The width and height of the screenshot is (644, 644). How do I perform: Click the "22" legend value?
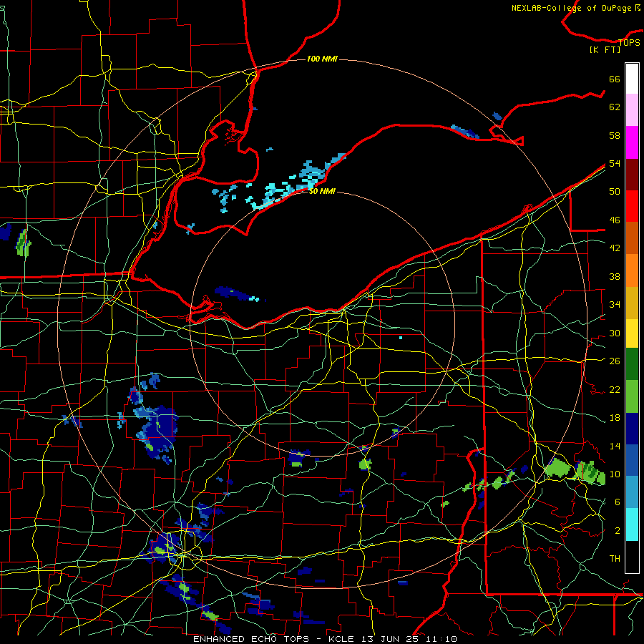pos(615,390)
